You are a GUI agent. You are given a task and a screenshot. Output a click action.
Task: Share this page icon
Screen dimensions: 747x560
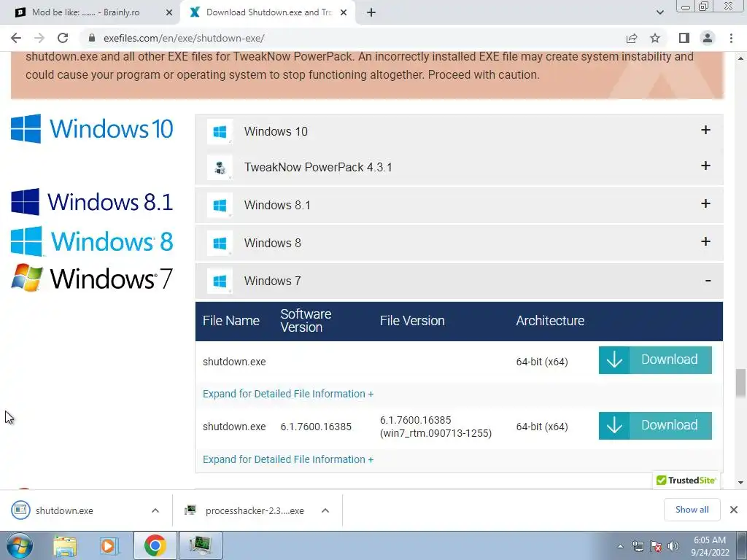pos(632,38)
